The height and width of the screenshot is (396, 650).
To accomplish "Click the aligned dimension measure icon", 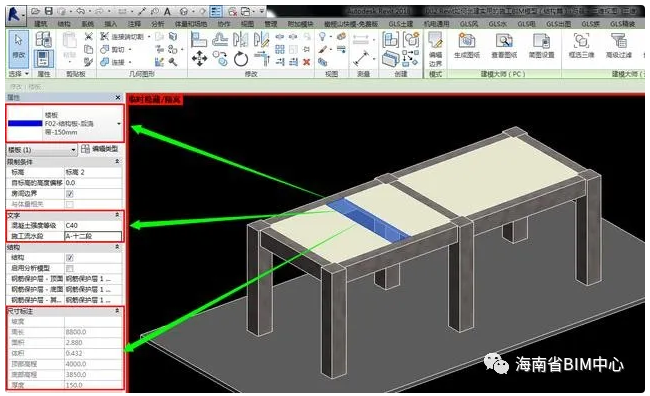I will (x=361, y=59).
